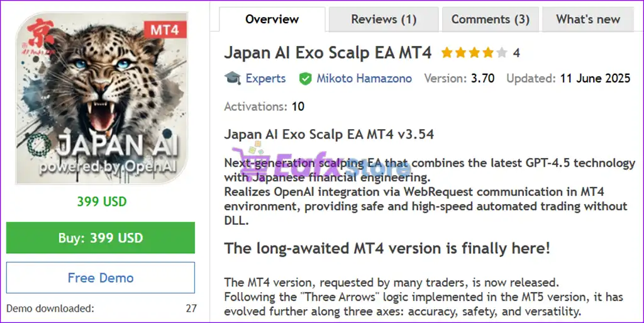The image size is (644, 323).
Task: Open the Comments (3) tab
Action: pos(490,20)
